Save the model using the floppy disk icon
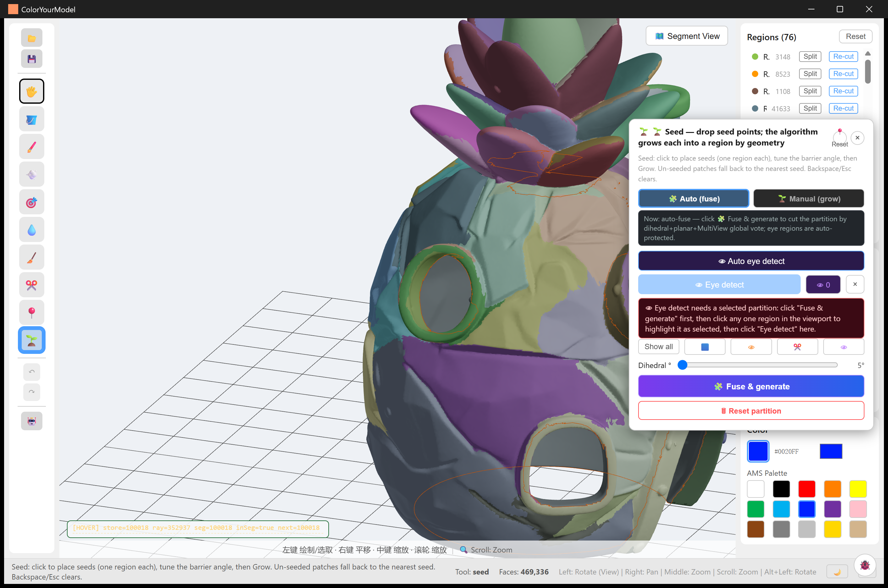 point(31,59)
